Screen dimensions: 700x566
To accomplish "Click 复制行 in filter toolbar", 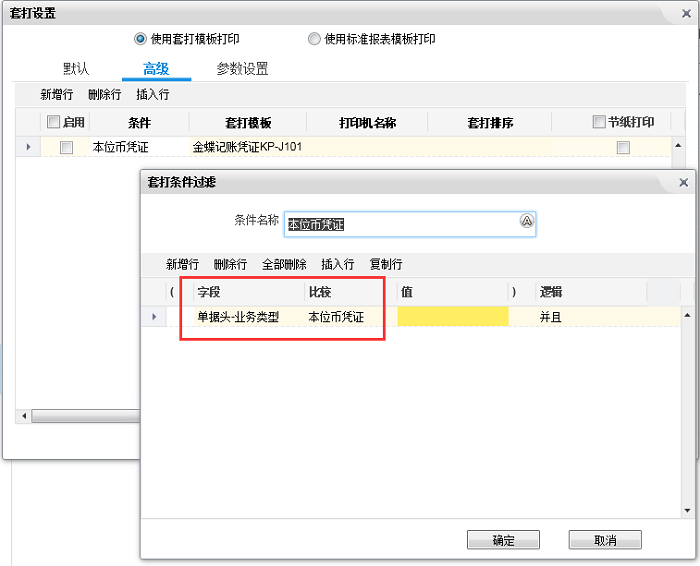I will (386, 265).
